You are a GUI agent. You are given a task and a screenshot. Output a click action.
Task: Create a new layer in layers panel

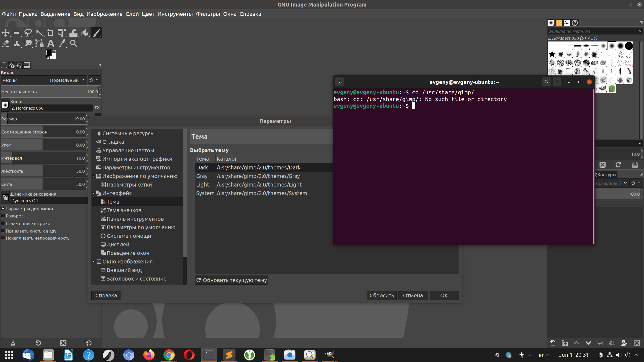click(553, 343)
